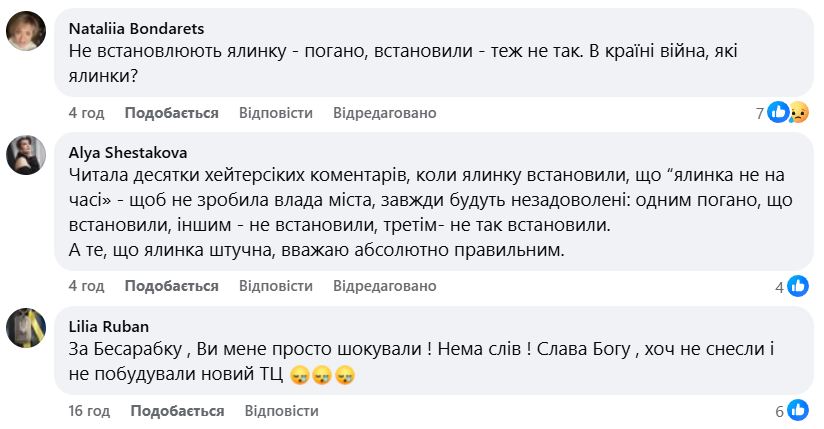Open reaction icons on Nataliia's comment
This screenshot has height=429, width=824.
788,113
